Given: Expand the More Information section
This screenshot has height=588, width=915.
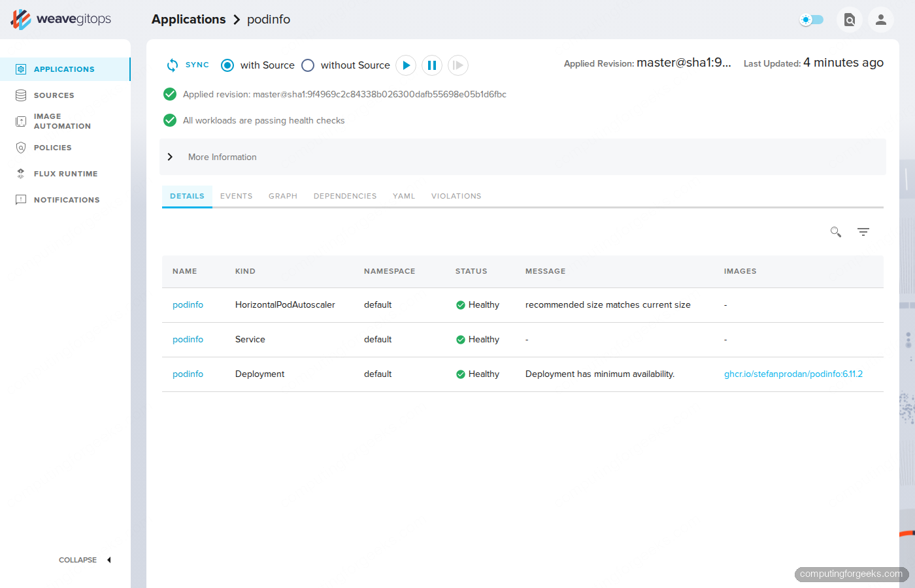Looking at the screenshot, I should pyautogui.click(x=523, y=157).
